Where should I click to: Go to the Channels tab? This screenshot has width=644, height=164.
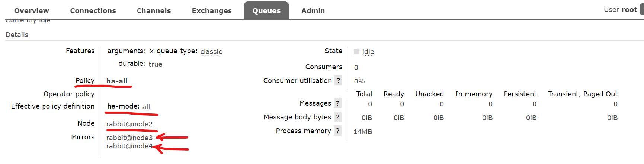(x=154, y=11)
